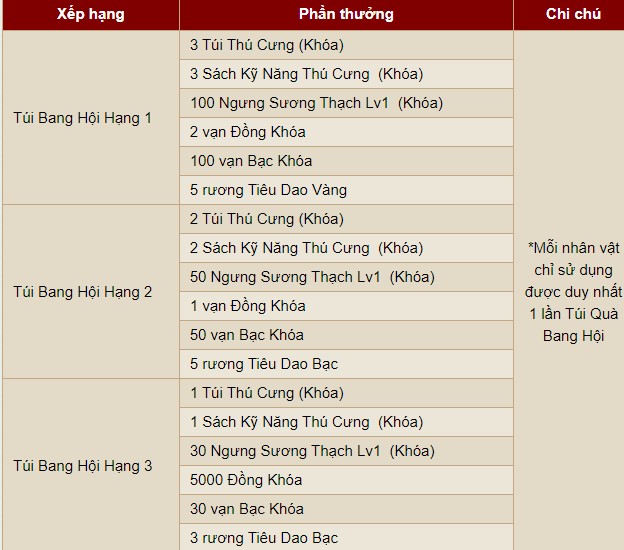Select "100 Ngưng Sương Thạch Lv1" reward
Viewport: 624px width, 550px height.
316,103
